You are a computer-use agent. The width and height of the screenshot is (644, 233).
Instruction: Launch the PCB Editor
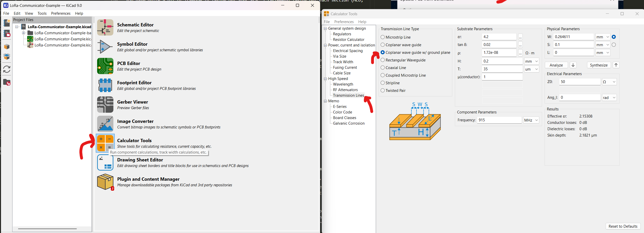point(105,66)
